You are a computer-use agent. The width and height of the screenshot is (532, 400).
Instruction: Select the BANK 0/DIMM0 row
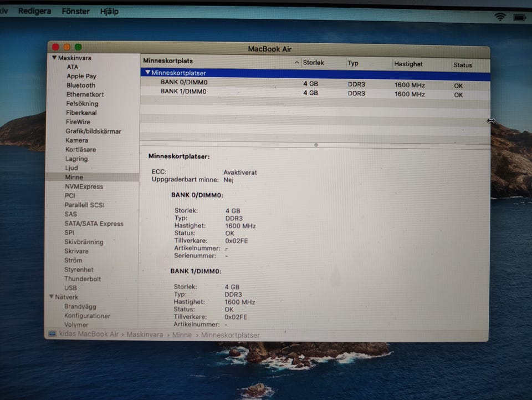(x=184, y=82)
